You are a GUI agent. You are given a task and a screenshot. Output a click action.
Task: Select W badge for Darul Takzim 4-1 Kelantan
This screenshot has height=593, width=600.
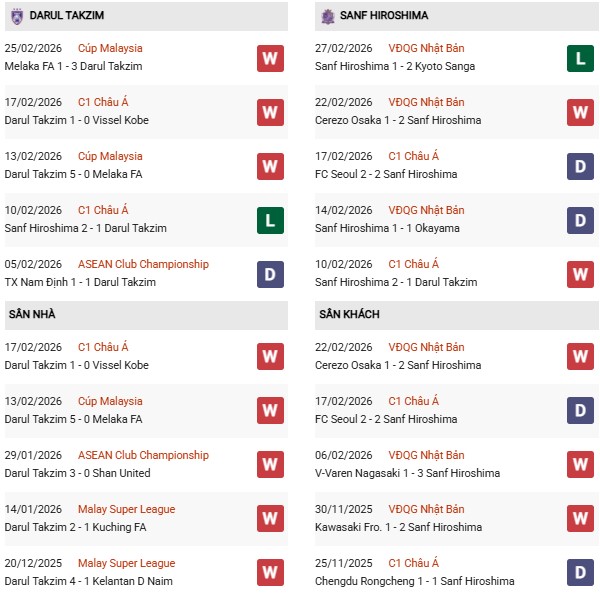point(270,573)
